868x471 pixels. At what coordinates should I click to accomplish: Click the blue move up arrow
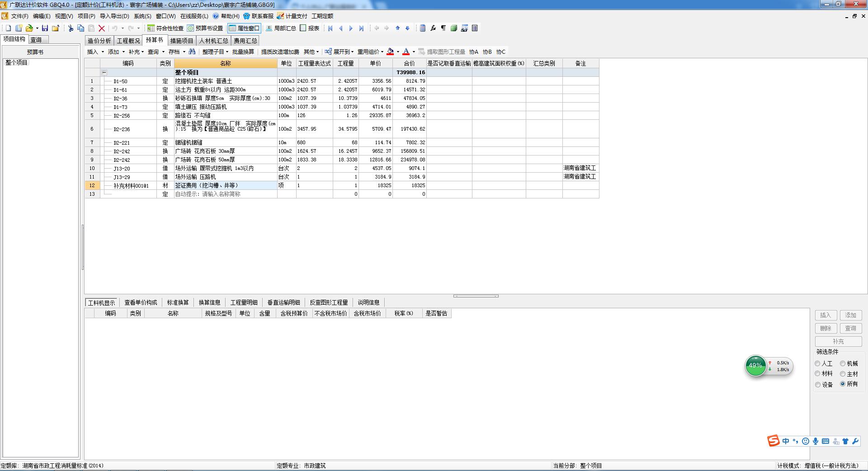point(397,28)
